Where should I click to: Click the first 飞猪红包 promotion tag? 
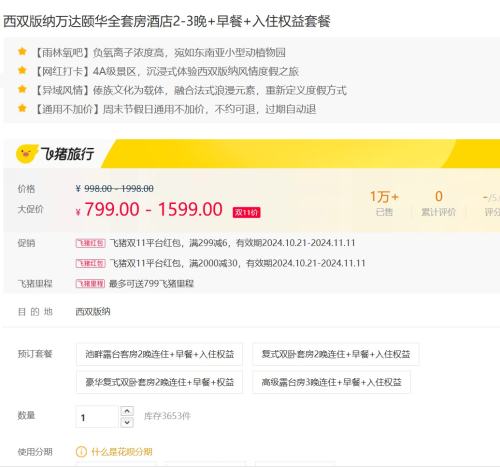[91, 243]
